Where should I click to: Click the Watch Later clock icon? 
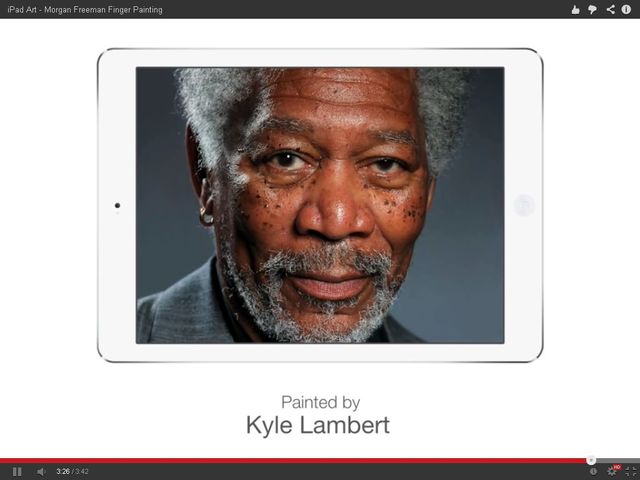[593, 472]
